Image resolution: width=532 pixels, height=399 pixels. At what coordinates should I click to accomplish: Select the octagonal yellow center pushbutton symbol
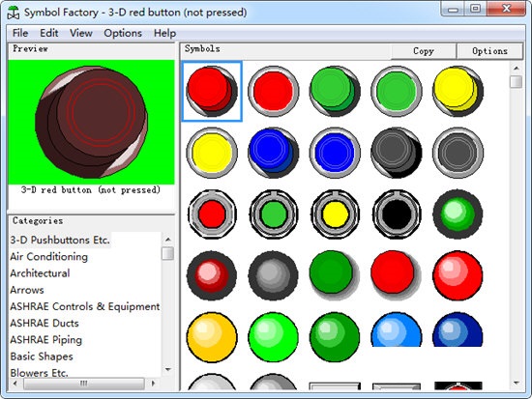[x=335, y=214]
